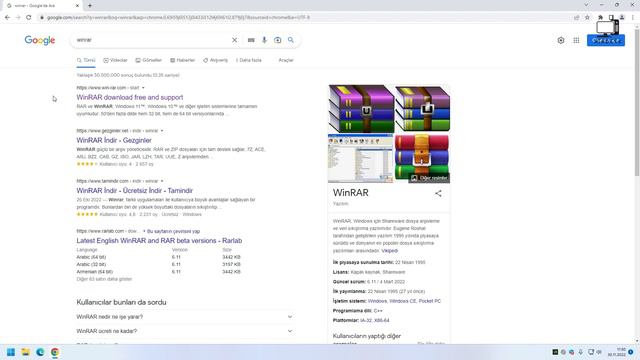Image resolution: width=640 pixels, height=360 pixels.
Task: Click the Google logo
Action: 40,40
